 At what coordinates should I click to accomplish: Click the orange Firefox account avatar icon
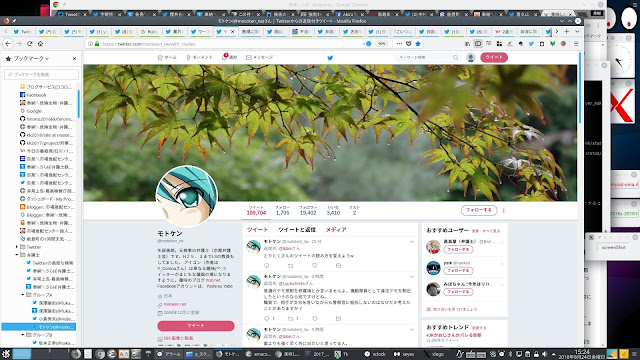(563, 44)
